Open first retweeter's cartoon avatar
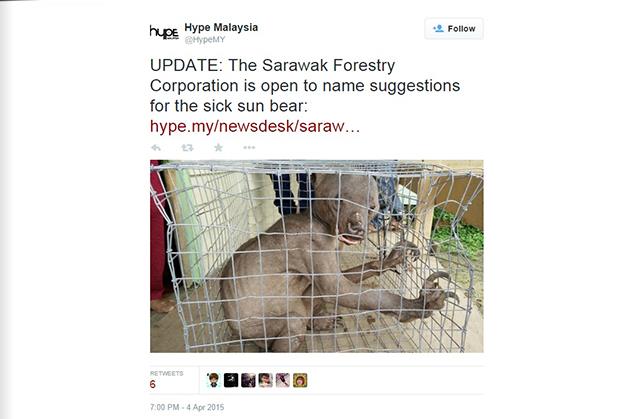 click(x=214, y=380)
